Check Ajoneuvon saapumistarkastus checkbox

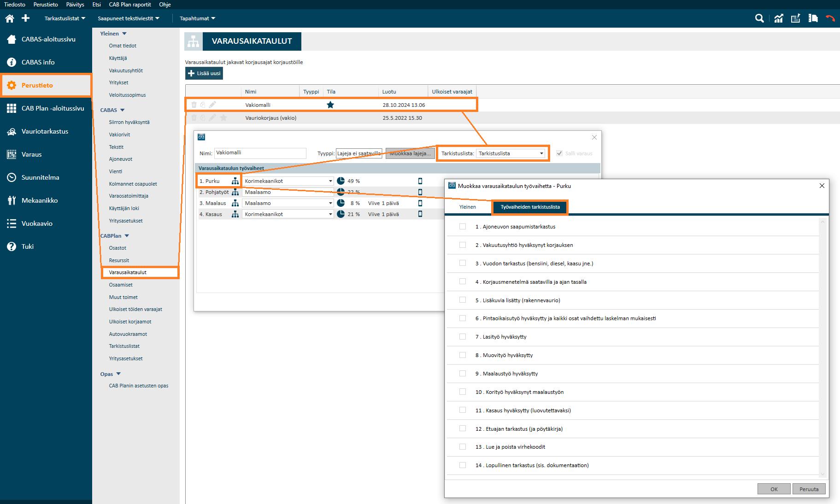[463, 226]
